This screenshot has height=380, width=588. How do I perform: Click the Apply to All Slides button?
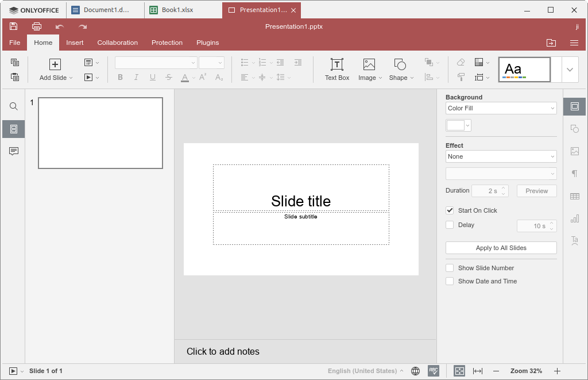[x=501, y=248]
